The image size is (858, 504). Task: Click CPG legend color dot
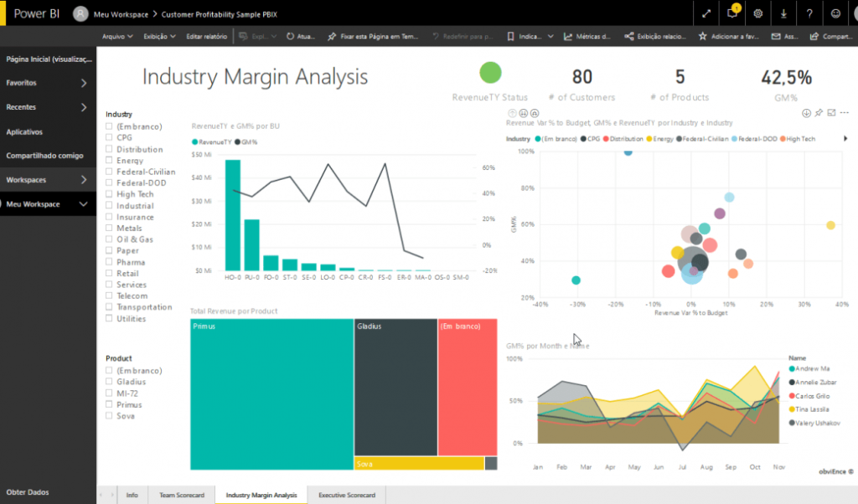[x=583, y=139]
